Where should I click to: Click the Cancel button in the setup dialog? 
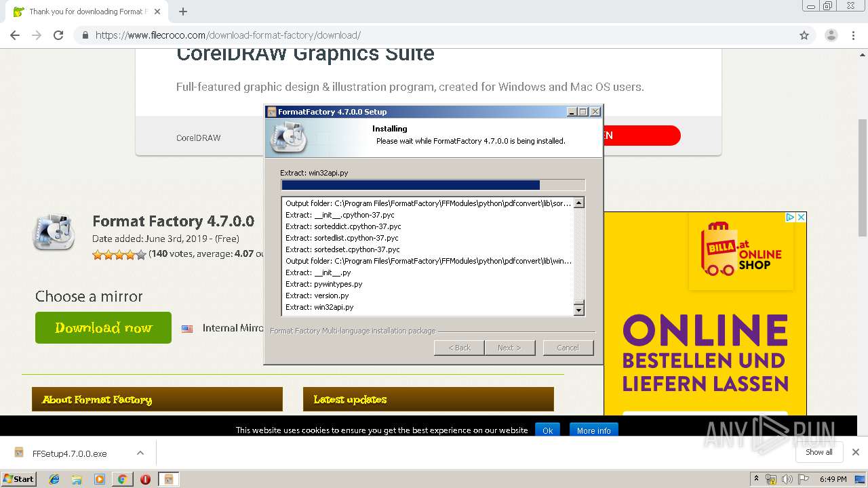(x=568, y=348)
